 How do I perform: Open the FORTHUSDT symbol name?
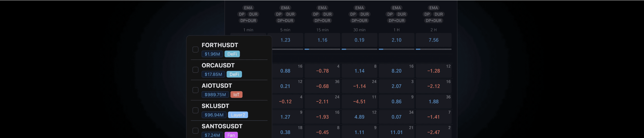(x=220, y=45)
